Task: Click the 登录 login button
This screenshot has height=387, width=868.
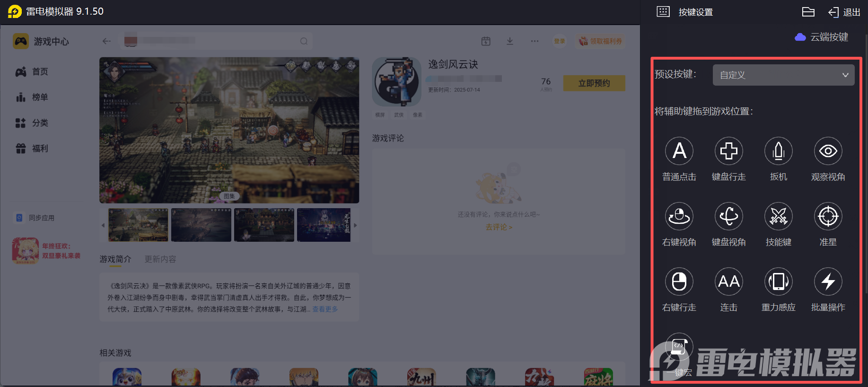Action: pos(560,41)
